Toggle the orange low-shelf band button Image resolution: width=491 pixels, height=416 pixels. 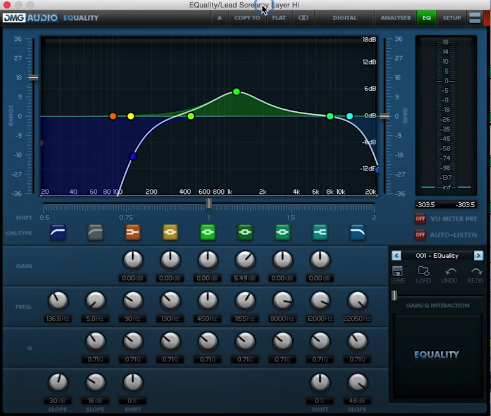coord(133,232)
